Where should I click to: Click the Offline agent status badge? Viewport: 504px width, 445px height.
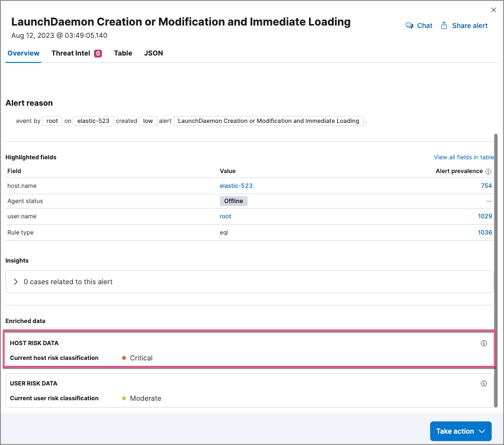233,201
